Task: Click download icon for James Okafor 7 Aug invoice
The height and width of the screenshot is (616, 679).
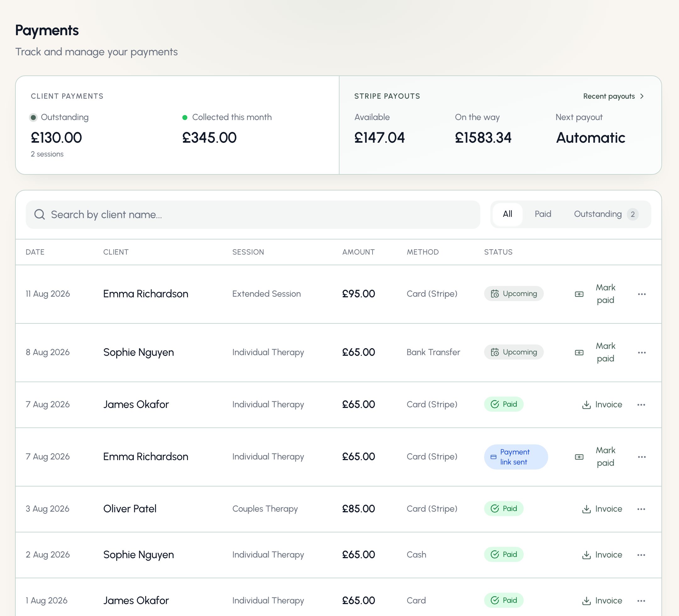Action: click(586, 404)
